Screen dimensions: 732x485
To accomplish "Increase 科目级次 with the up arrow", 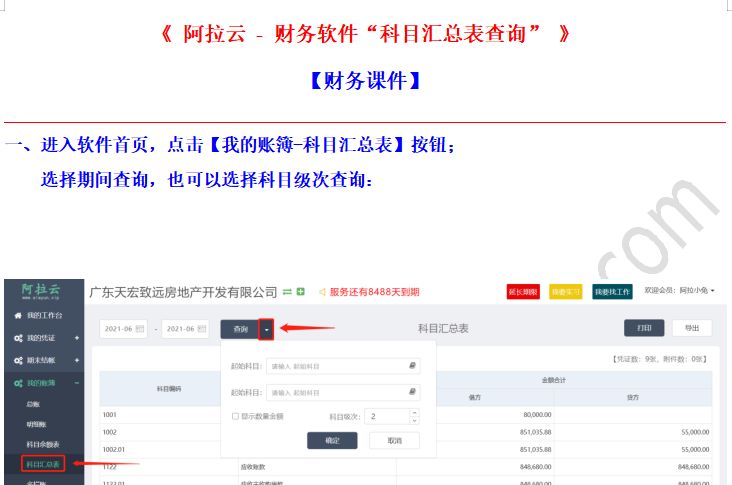I will pos(414,412).
